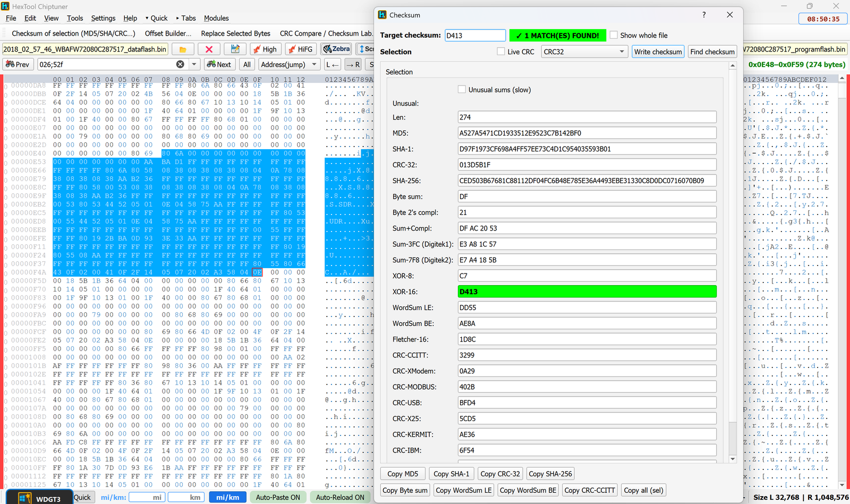Enable Show whole file
The width and height of the screenshot is (850, 504).
click(614, 35)
